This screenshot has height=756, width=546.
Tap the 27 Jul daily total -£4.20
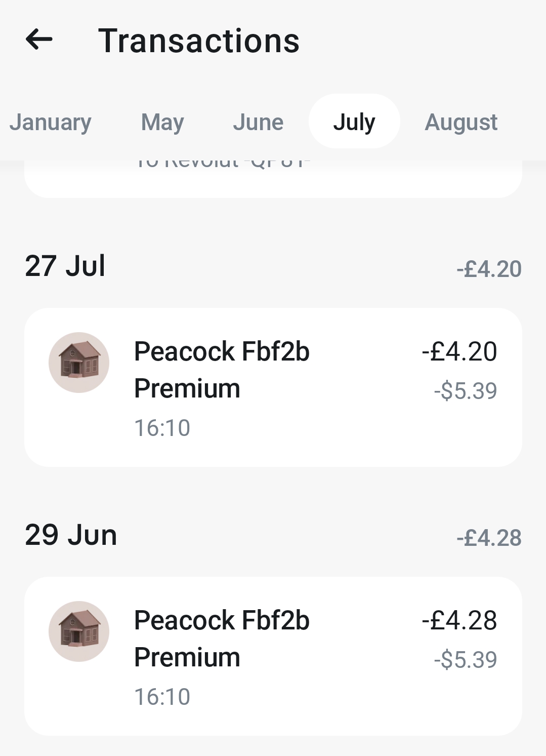[x=489, y=269]
